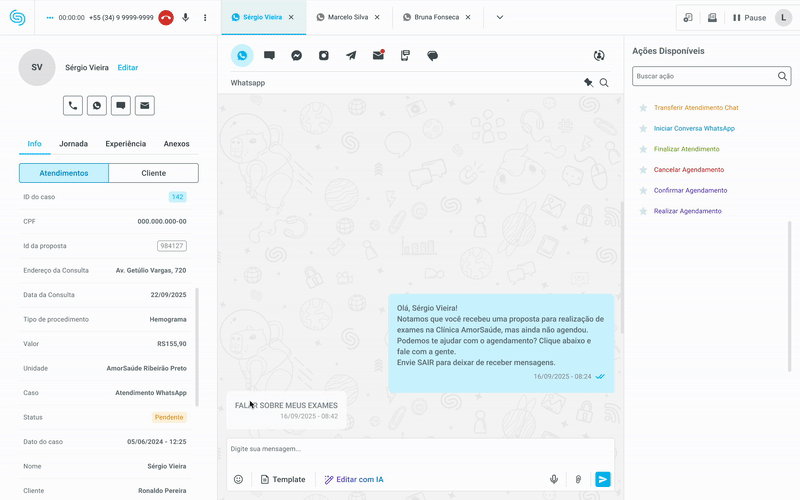Close the Sérgio Vieira tab

tap(291, 17)
